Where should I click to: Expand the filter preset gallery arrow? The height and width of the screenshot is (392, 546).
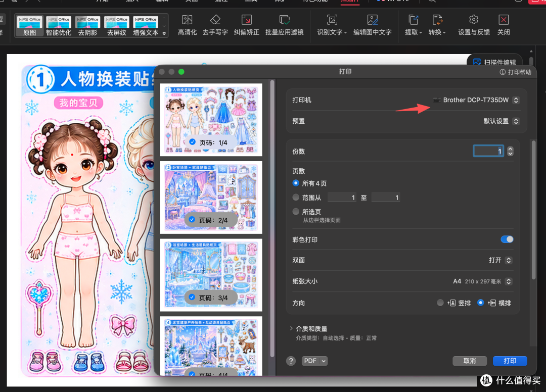tap(164, 34)
